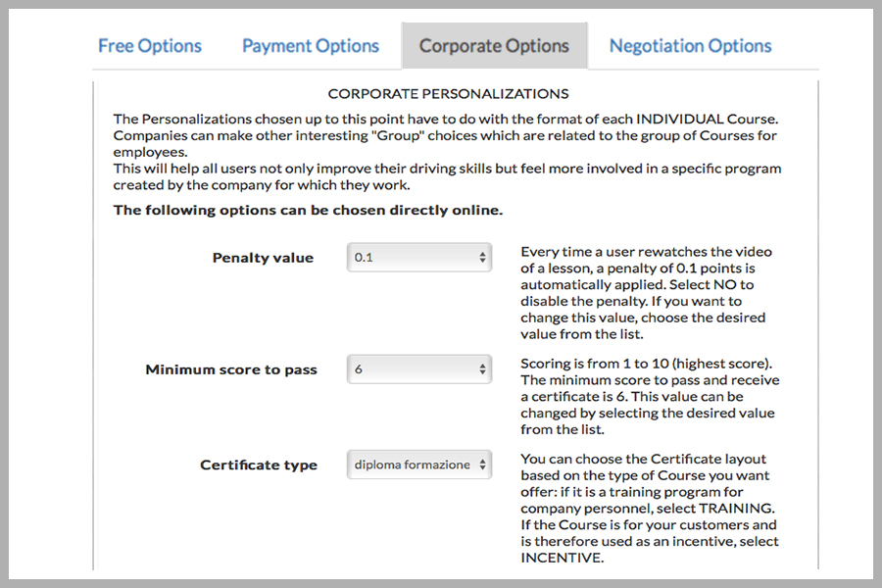Go to the Negotiation Options tab
Image resolution: width=882 pixels, height=588 pixels.
(690, 46)
